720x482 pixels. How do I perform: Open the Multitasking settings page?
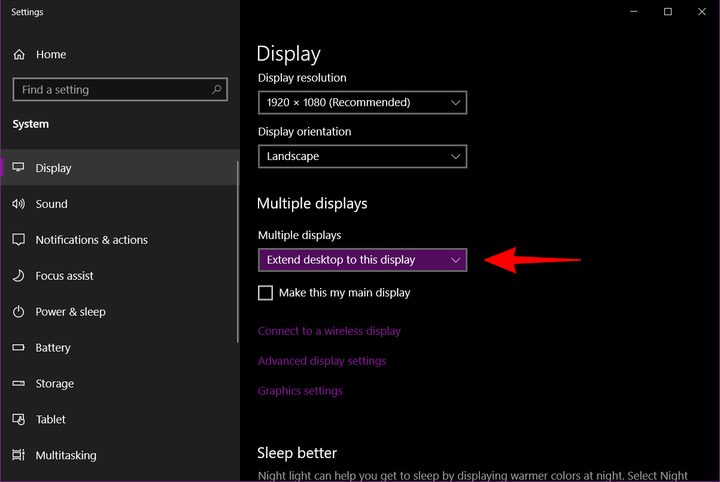[x=119, y=455]
